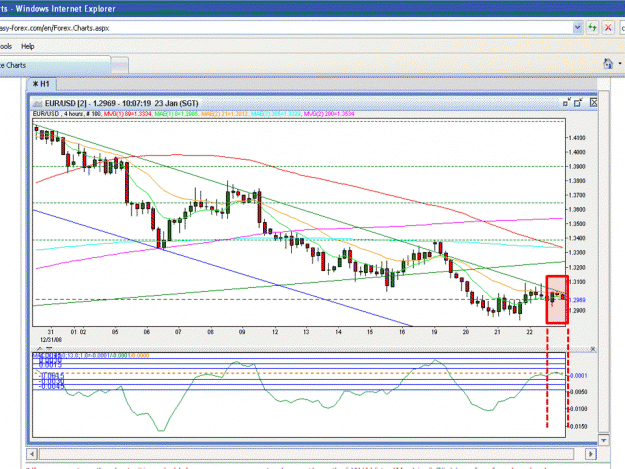Close the MACD indicator panel

coord(593,349)
